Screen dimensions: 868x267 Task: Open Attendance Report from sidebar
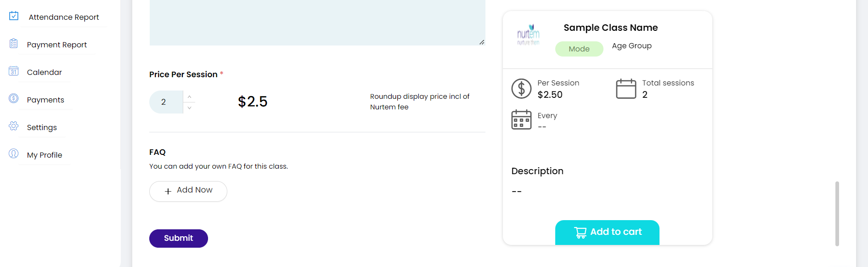coord(64,17)
